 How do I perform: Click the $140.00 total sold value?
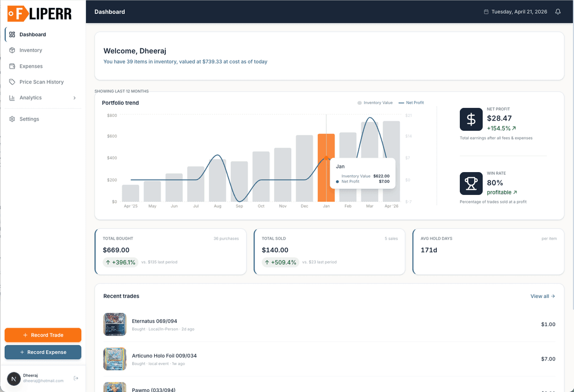[x=275, y=250]
